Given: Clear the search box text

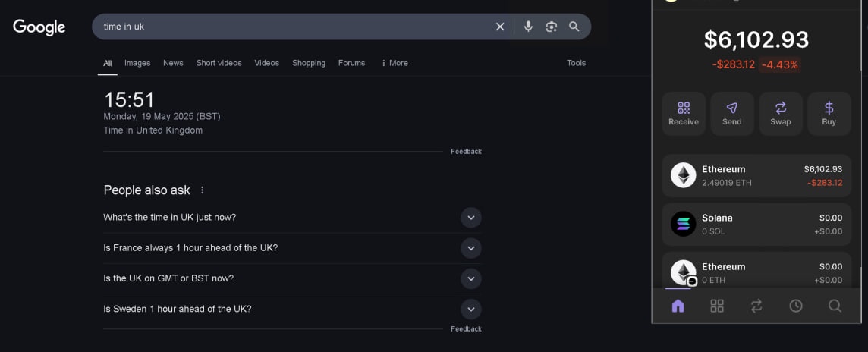Looking at the screenshot, I should [500, 27].
